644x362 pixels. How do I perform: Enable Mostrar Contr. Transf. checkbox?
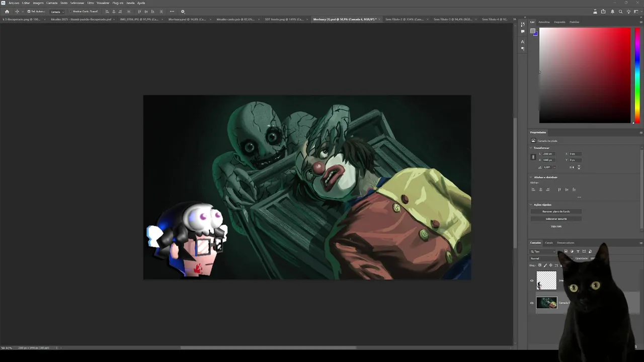click(x=70, y=12)
